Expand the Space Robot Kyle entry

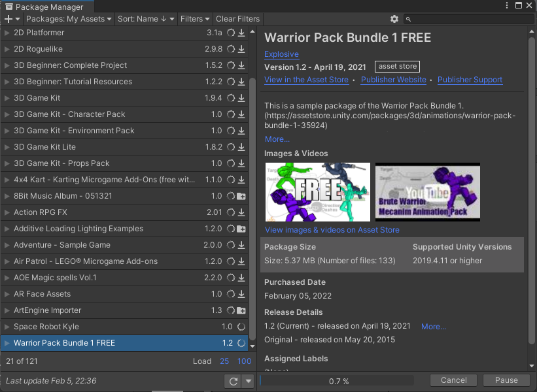coord(7,327)
